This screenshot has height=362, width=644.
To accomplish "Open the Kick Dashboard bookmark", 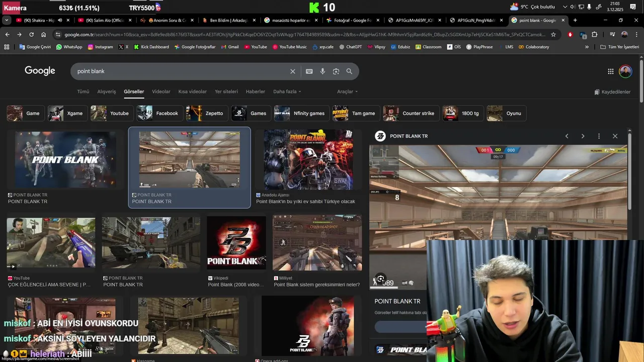I will [151, 47].
